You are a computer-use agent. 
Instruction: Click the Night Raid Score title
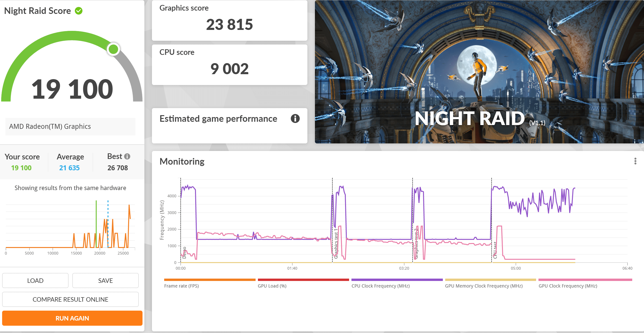pyautogui.click(x=37, y=11)
